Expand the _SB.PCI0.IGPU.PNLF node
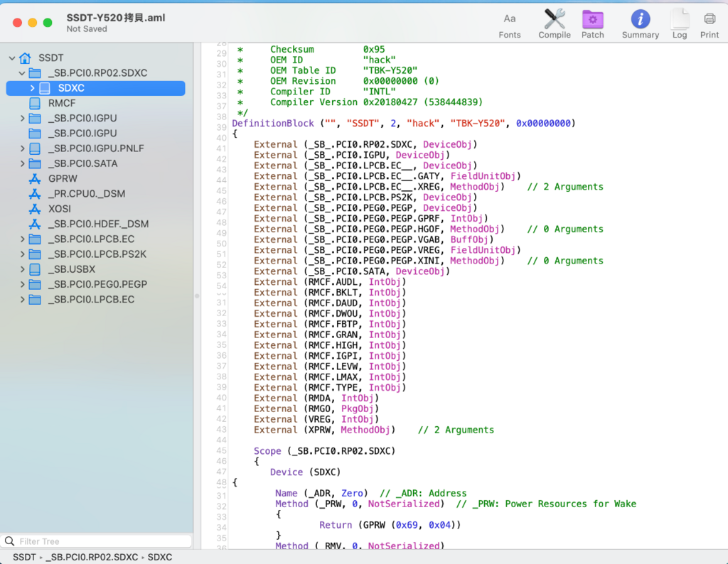 click(22, 148)
